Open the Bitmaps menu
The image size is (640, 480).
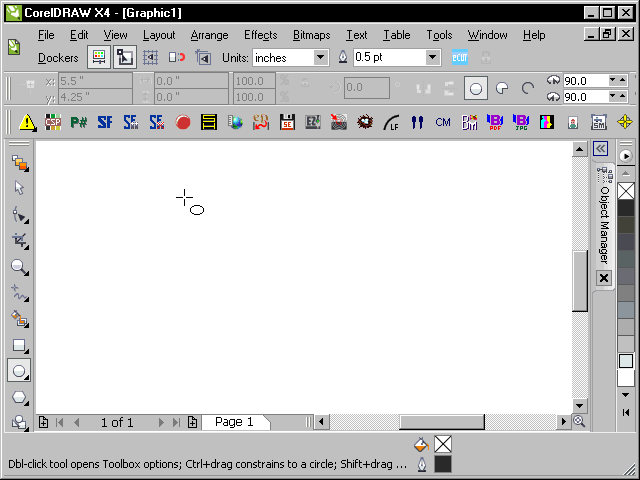(312, 35)
